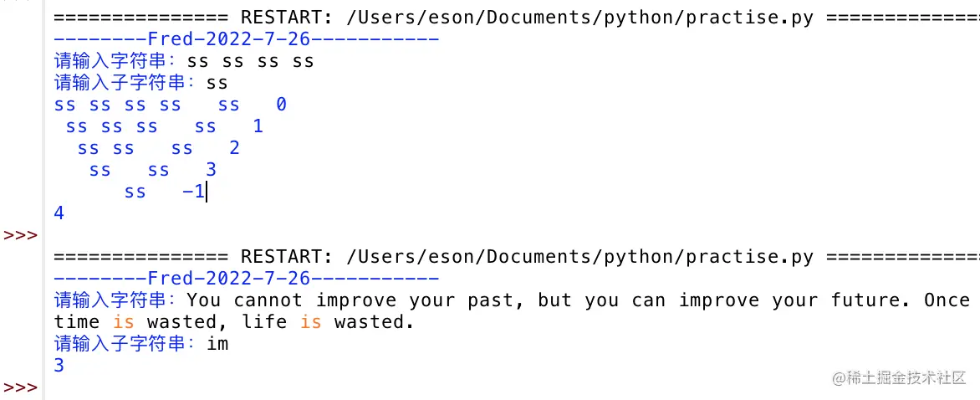Click the first orange 'is' keyword
The image size is (980, 400).
(124, 321)
